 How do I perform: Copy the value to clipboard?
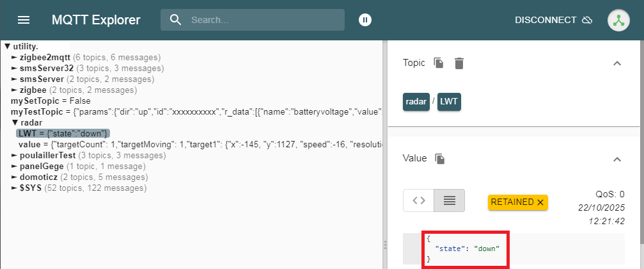pyautogui.click(x=439, y=158)
